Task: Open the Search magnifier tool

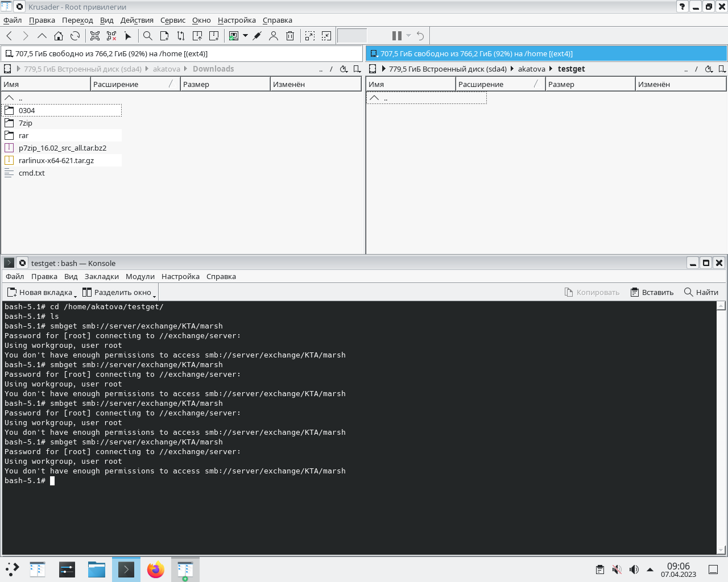Action: click(148, 36)
